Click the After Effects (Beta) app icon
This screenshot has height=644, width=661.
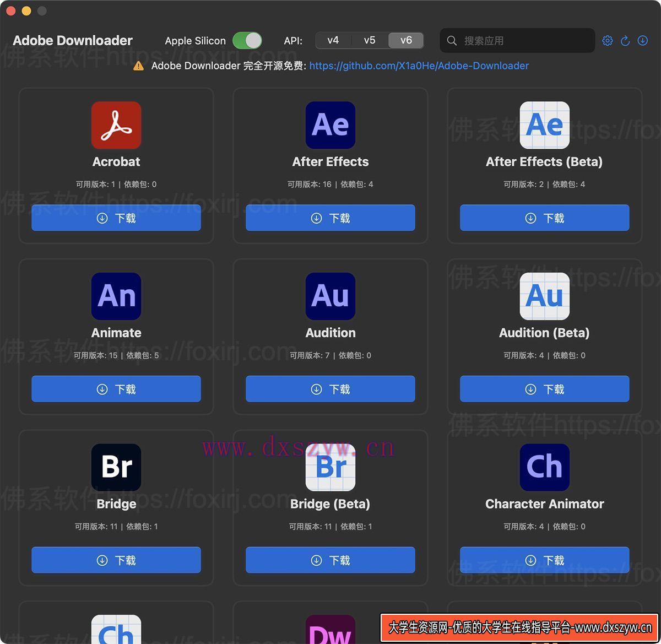pos(545,125)
